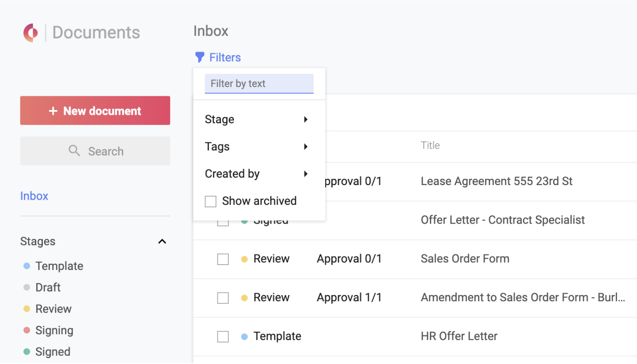Expand the Stage submenu arrow
The image size is (637, 364).
(x=305, y=119)
